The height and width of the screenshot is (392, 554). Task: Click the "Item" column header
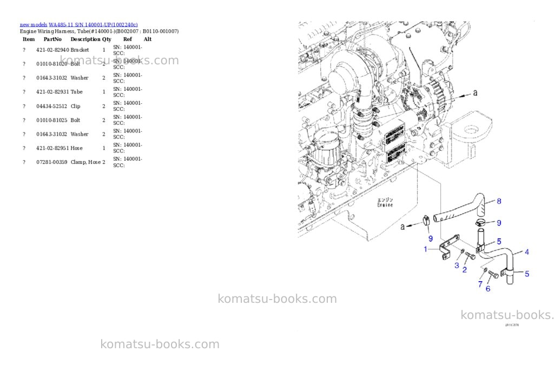tap(29, 39)
